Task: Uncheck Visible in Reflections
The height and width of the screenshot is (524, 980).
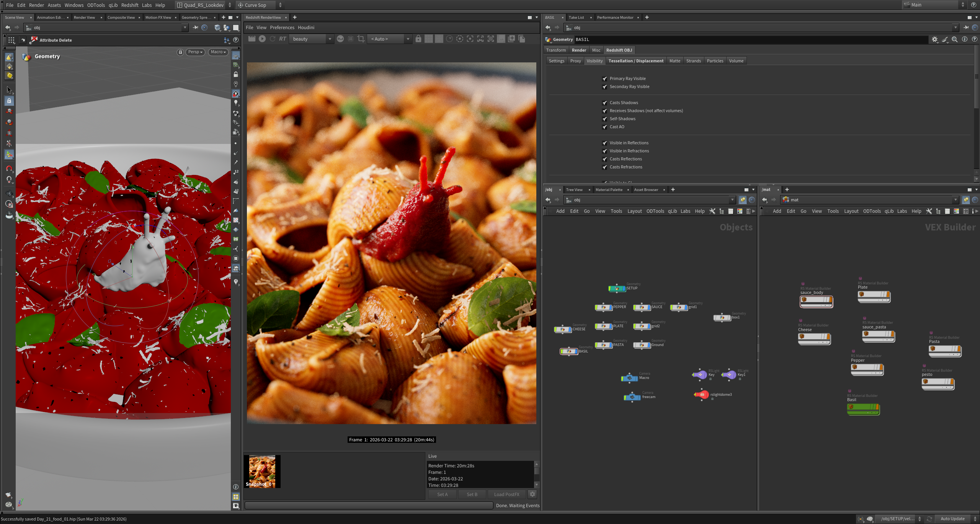Action: pyautogui.click(x=605, y=143)
